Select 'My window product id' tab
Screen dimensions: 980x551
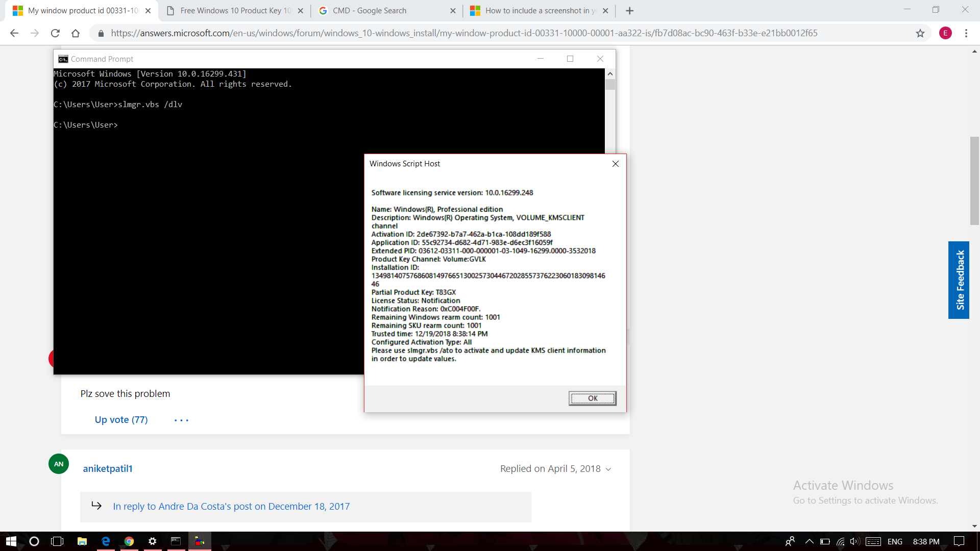coord(82,11)
